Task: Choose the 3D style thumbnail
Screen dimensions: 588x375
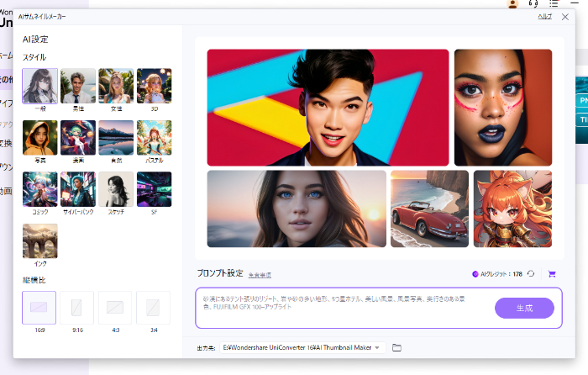Action: click(154, 86)
